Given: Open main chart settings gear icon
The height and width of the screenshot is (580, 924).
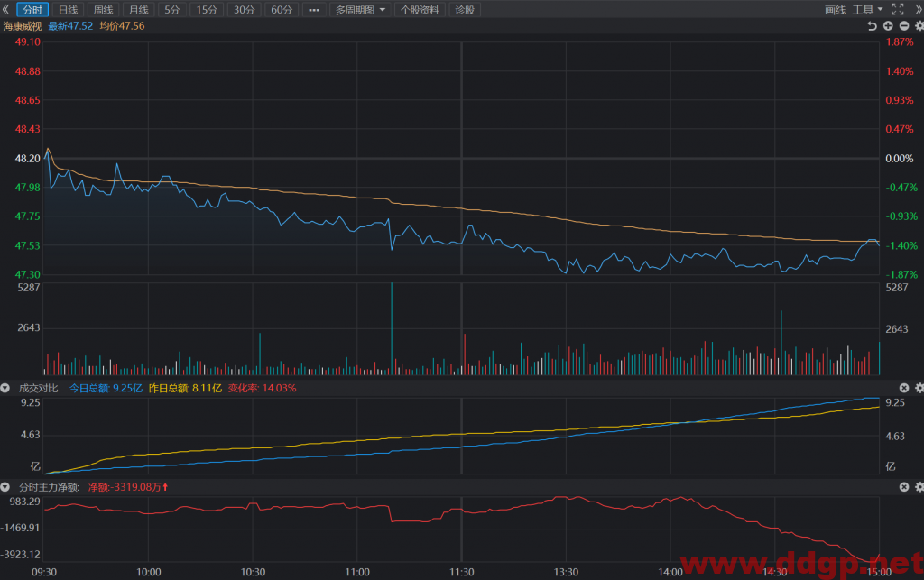Looking at the screenshot, I should click(919, 26).
